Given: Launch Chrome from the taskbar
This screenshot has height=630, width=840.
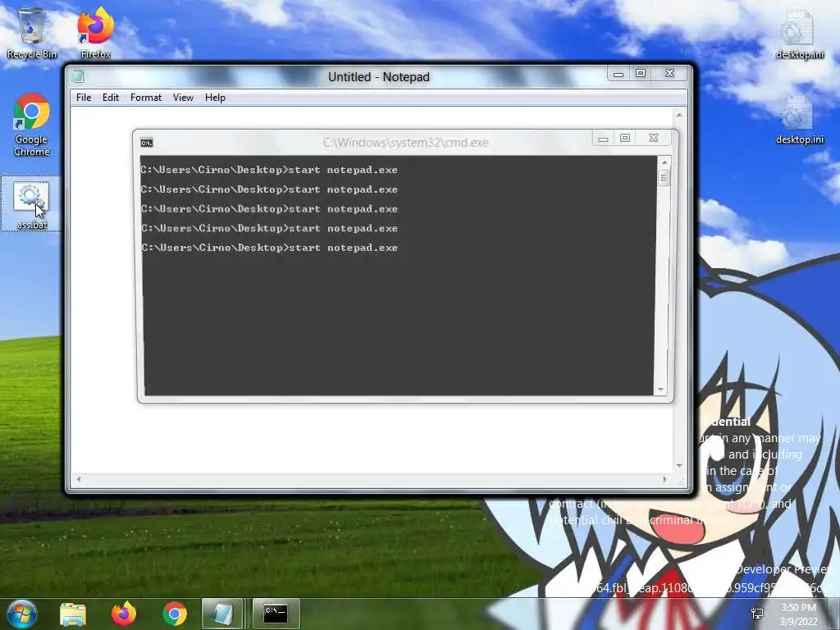Looking at the screenshot, I should point(175,614).
